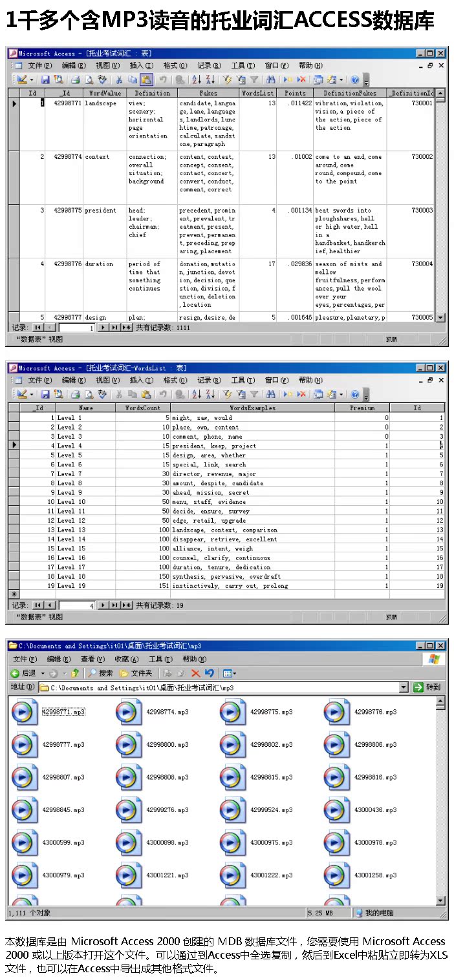Select the 'president' WordValue cell
This screenshot has width=454, height=980.
tap(105, 231)
